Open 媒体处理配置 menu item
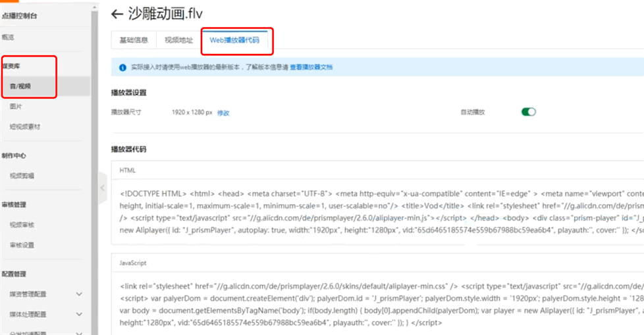Viewport: 644px width, 335px height. [x=28, y=314]
